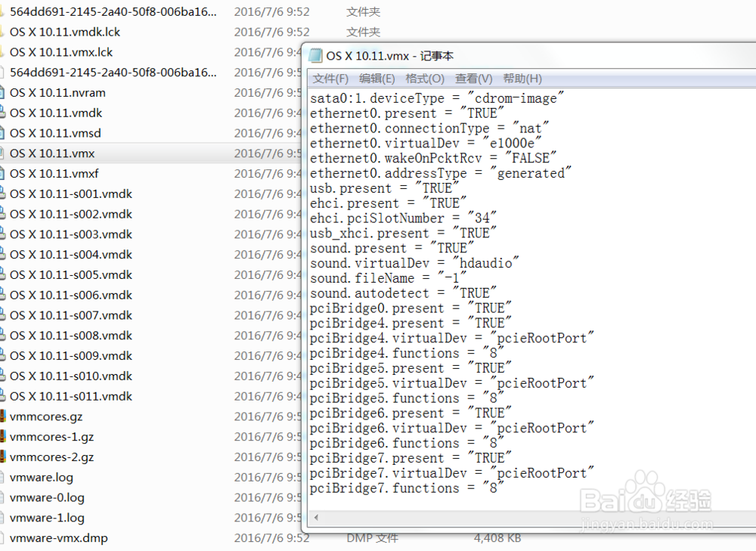Select the OS X 10.11-s008.vmdk file
This screenshot has width=756, height=551.
(x=71, y=336)
